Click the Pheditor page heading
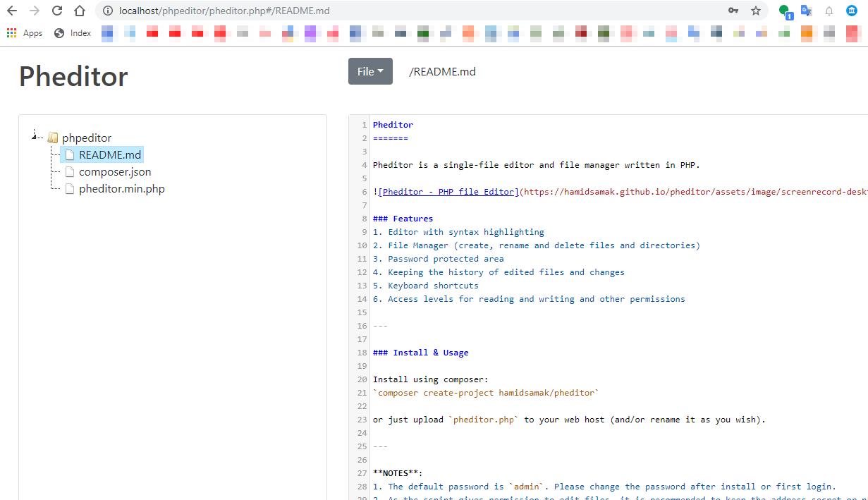868x500 pixels. (73, 76)
